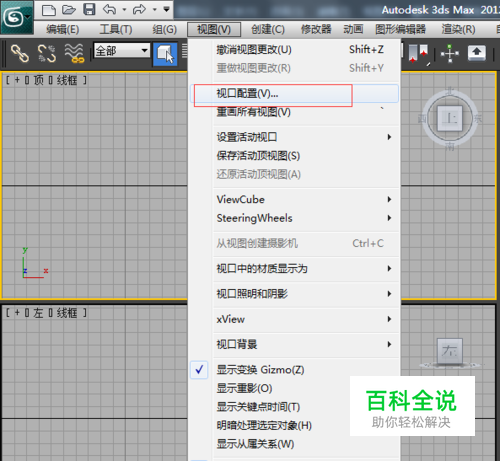Click the 线框 shading label in left viewport
Viewport: 500px width, 461px height.
(67, 313)
